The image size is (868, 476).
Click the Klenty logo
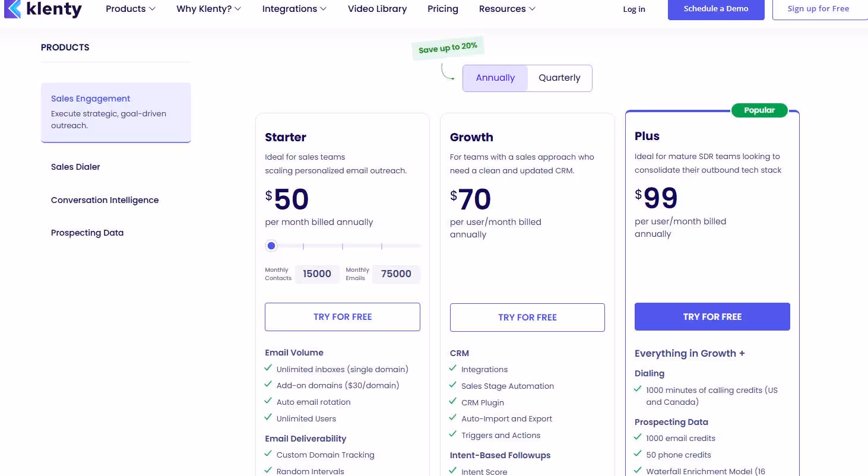point(43,9)
